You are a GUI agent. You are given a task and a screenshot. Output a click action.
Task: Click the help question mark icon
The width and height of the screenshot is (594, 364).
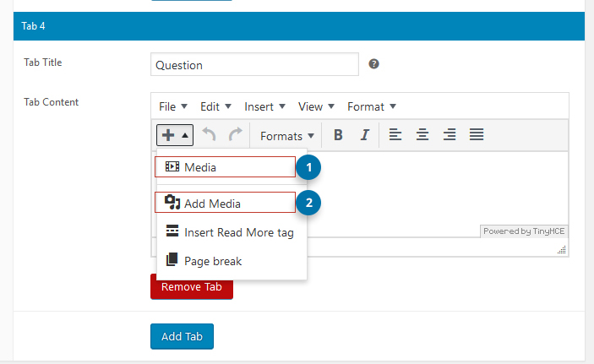coord(373,64)
